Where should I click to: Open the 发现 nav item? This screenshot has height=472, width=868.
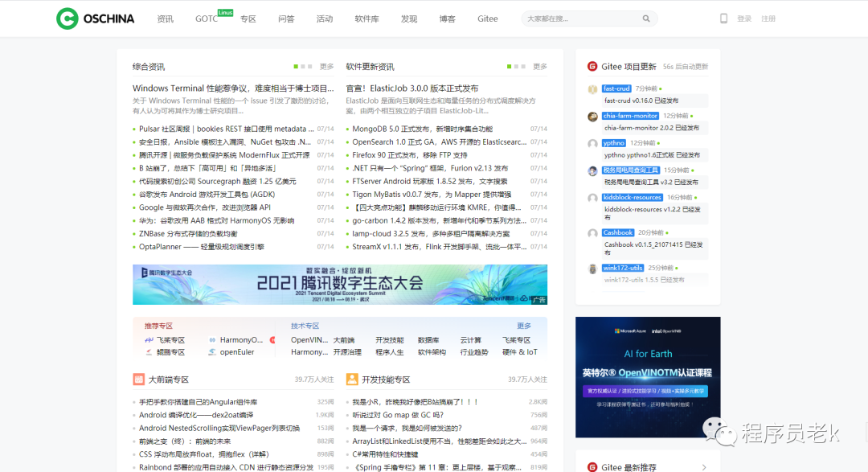409,18
